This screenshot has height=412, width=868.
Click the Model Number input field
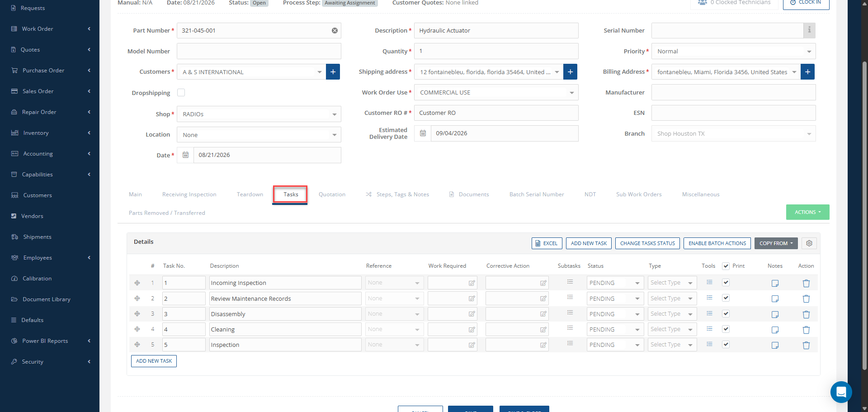tap(259, 51)
